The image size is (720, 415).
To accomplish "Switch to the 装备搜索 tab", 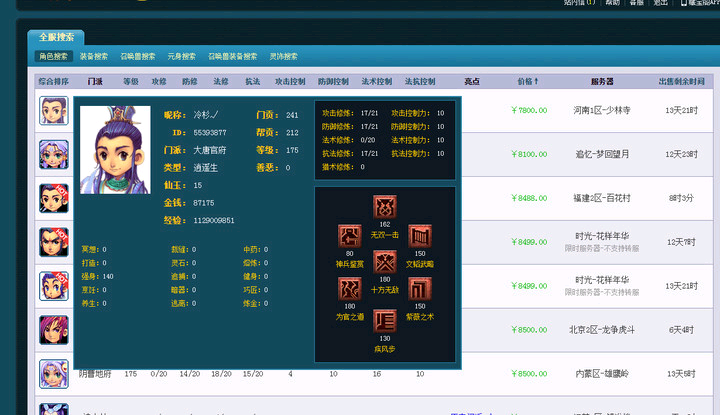I will point(94,57).
